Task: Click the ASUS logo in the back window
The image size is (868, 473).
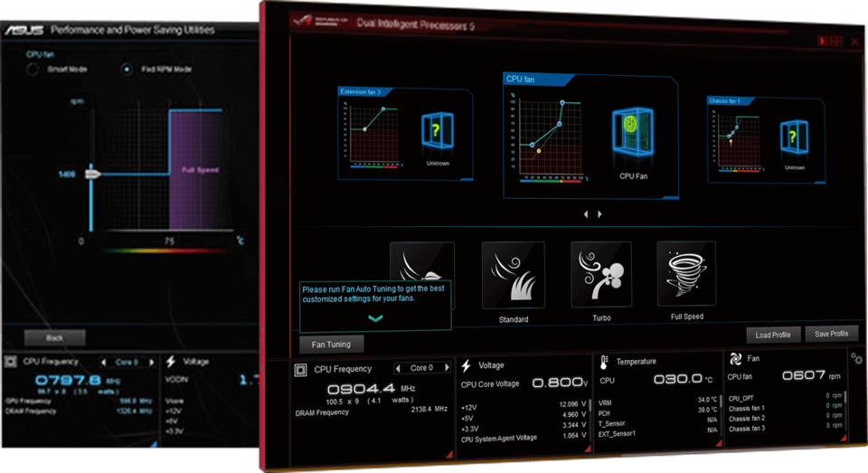Action: pos(24,30)
